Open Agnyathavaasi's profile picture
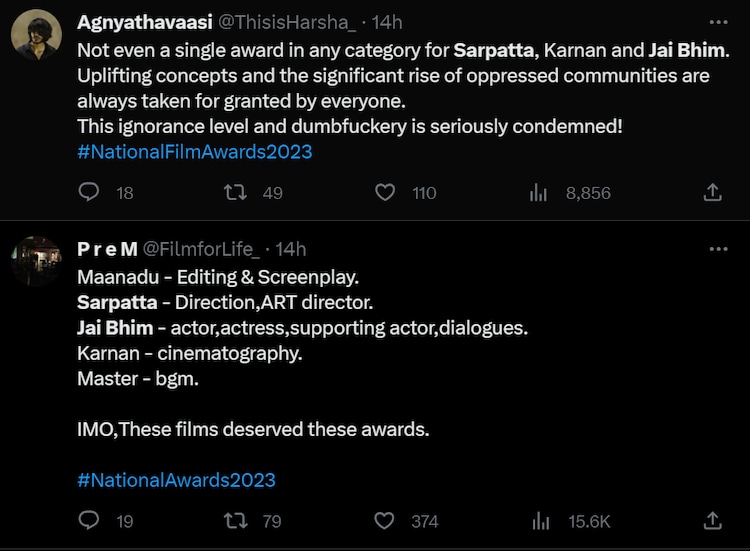 pyautogui.click(x=36, y=36)
